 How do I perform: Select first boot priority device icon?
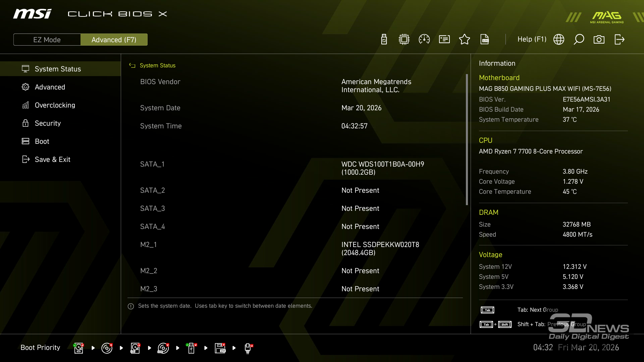[x=78, y=348]
